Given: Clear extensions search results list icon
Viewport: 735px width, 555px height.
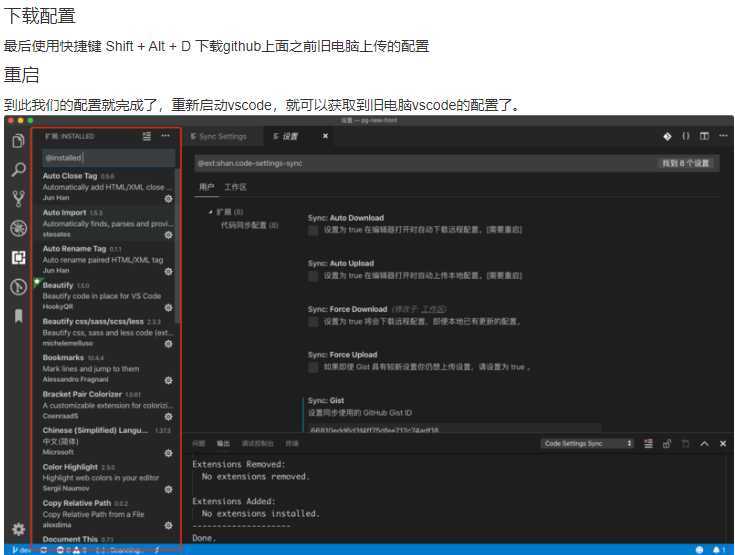Looking at the screenshot, I should click(x=147, y=136).
